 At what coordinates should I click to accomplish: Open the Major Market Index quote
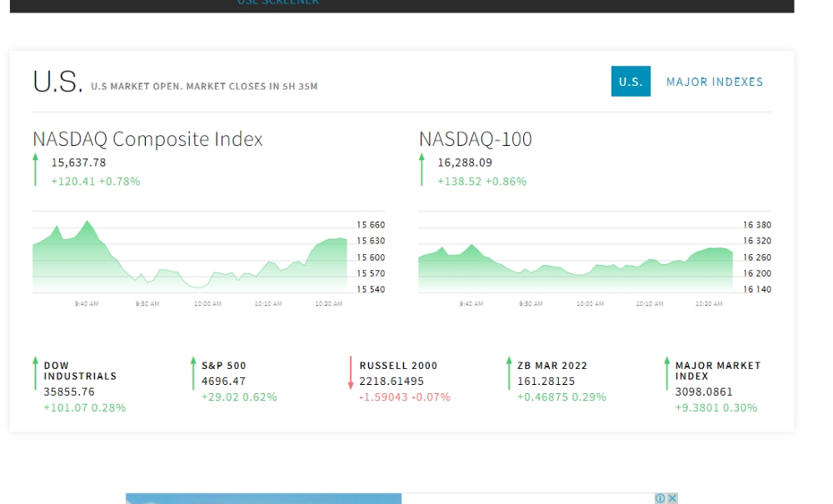click(718, 371)
